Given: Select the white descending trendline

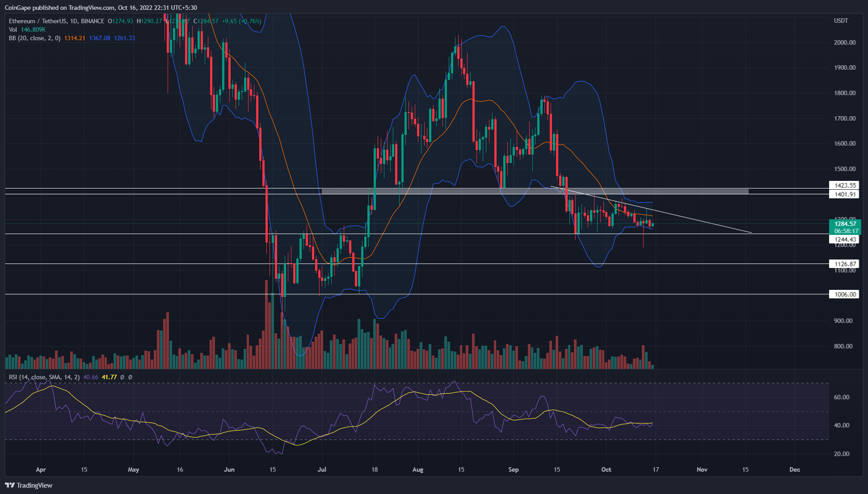Looking at the screenshot, I should pos(651,209).
